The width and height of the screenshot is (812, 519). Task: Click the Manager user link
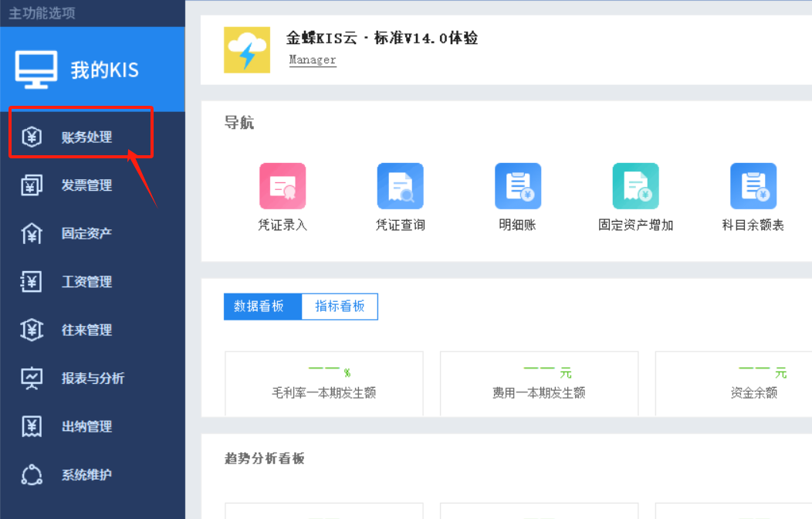[313, 60]
